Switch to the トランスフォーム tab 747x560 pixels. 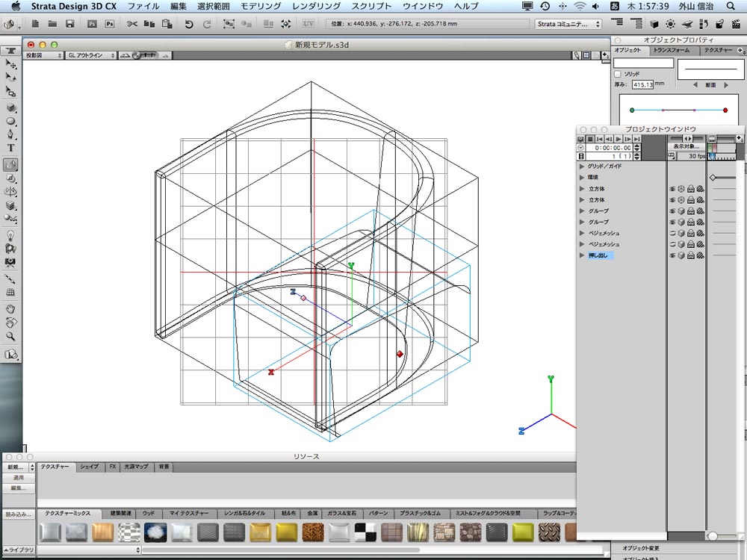pos(671,51)
